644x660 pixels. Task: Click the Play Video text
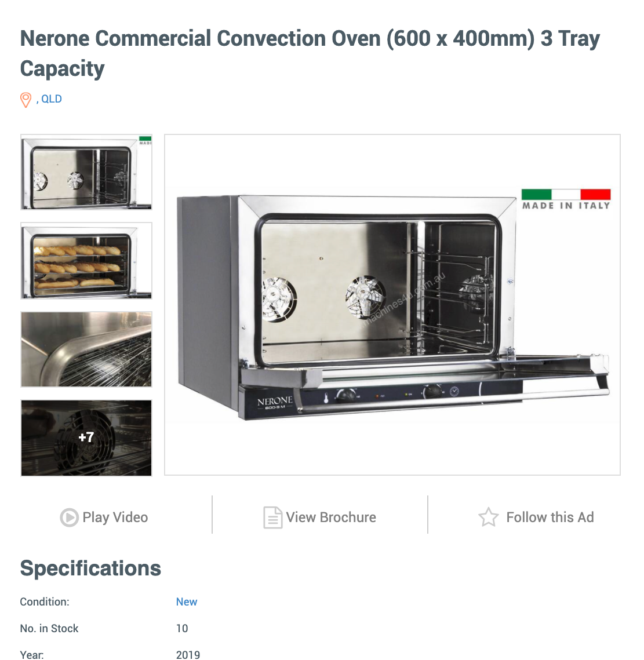click(115, 517)
